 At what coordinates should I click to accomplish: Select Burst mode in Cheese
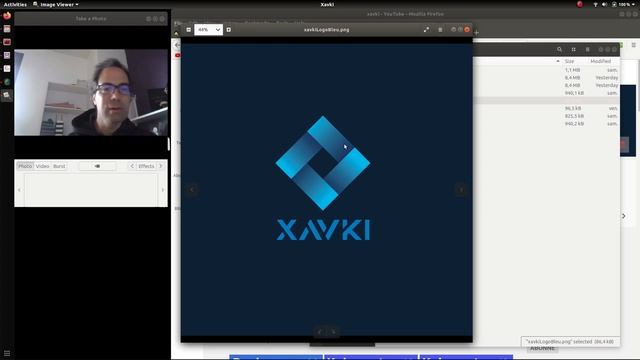click(x=59, y=166)
